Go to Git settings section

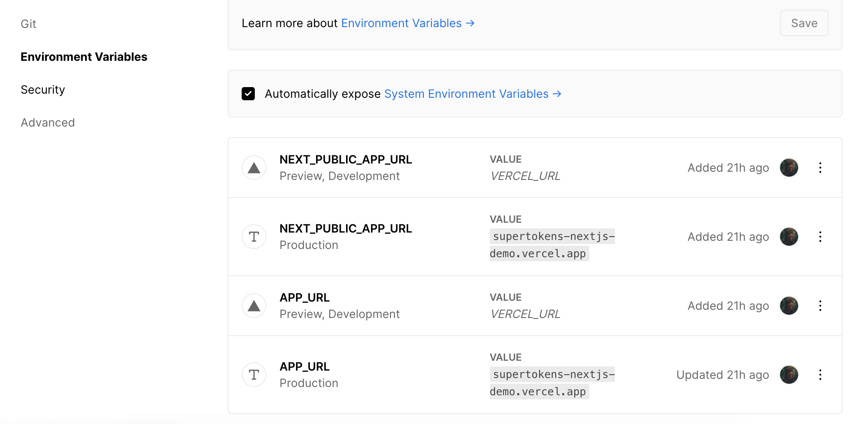point(28,24)
